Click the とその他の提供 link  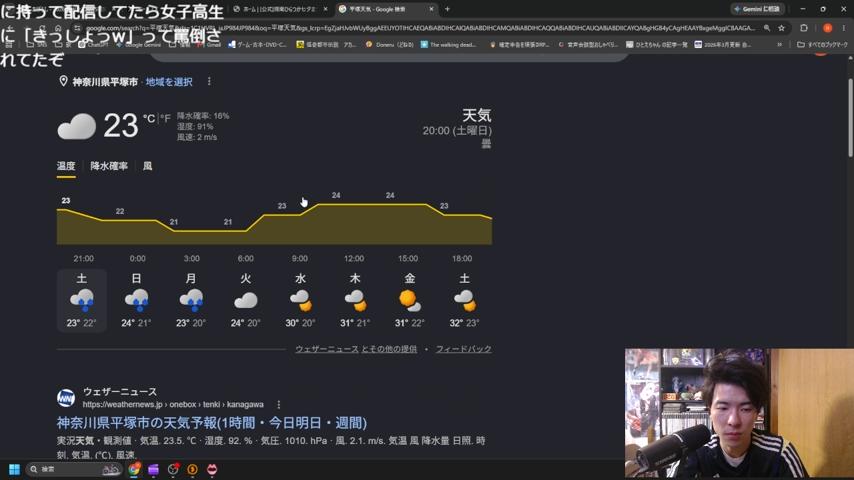(389, 349)
